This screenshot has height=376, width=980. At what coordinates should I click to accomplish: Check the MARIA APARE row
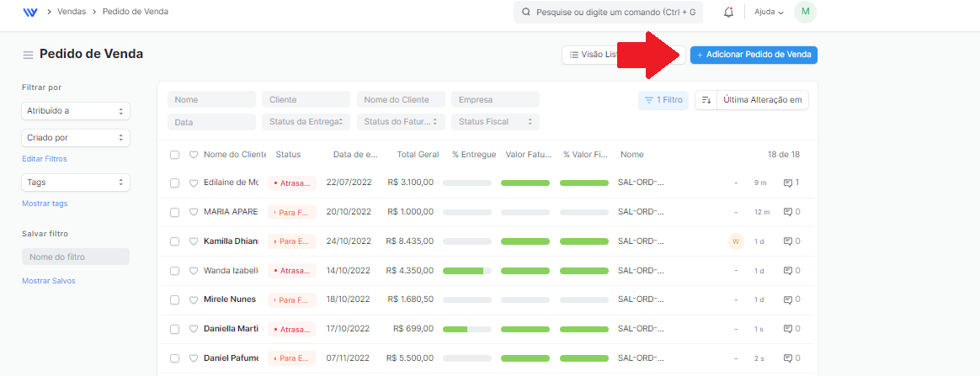click(x=175, y=212)
